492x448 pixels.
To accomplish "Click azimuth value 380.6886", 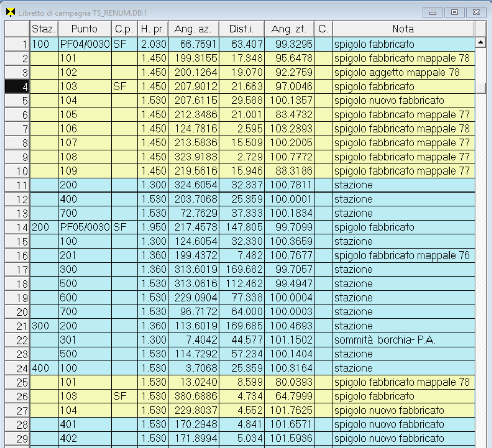I will 194,396.
